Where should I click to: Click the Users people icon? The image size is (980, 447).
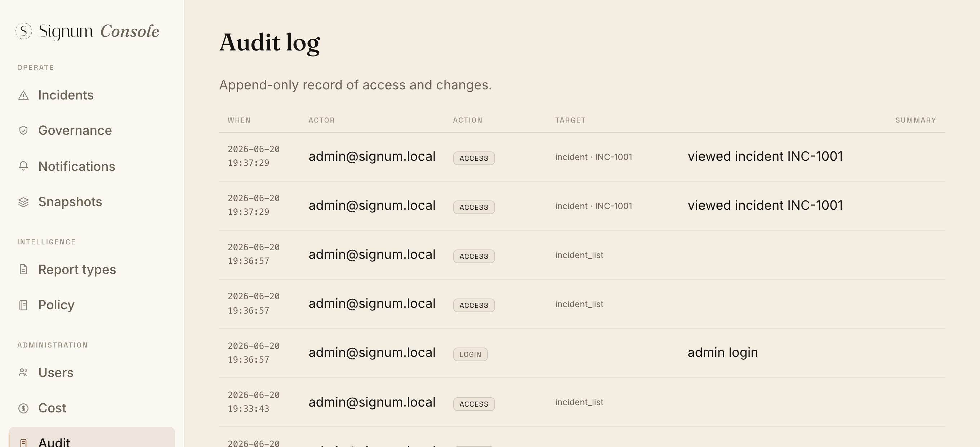tap(23, 373)
